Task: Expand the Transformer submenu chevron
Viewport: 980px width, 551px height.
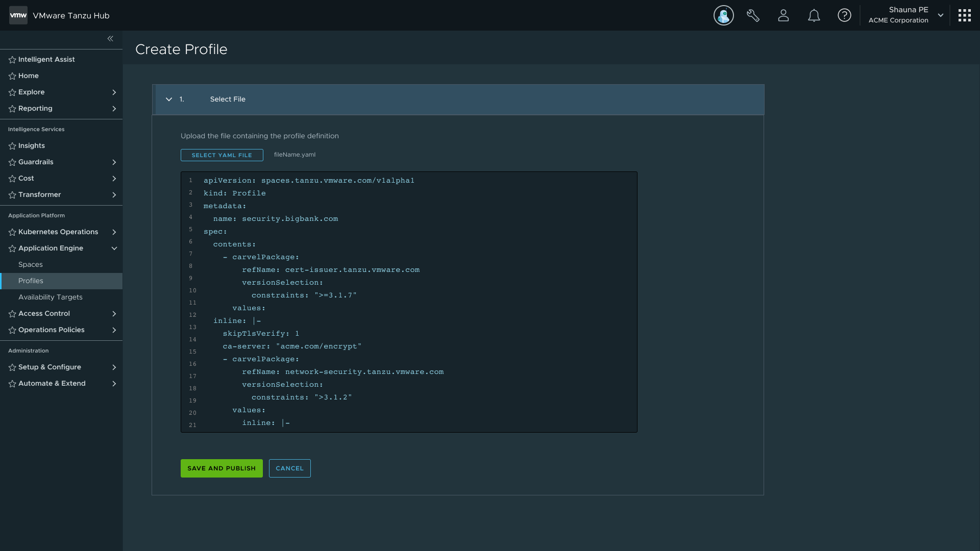Action: pos(114,195)
